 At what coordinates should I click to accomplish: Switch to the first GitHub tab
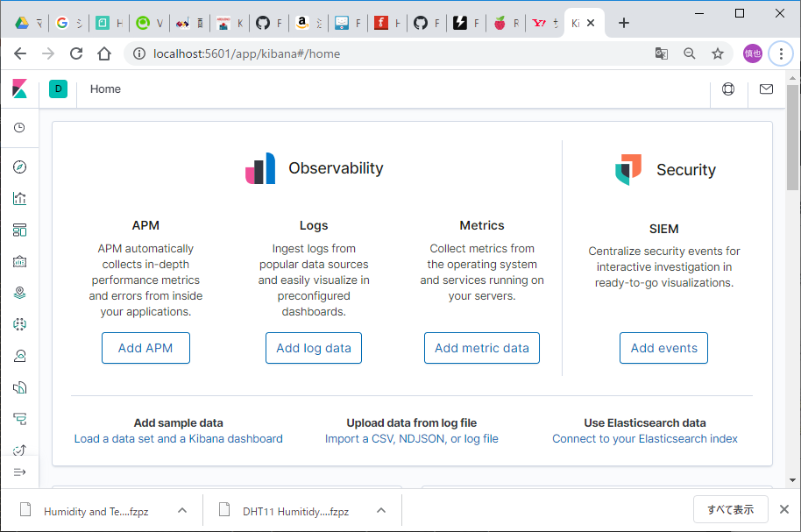click(269, 23)
